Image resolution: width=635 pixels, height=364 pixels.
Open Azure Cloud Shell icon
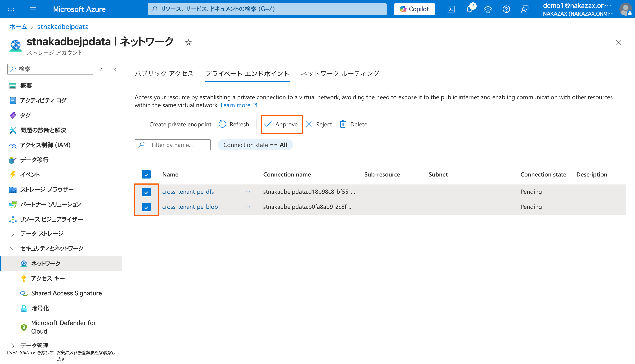(451, 9)
